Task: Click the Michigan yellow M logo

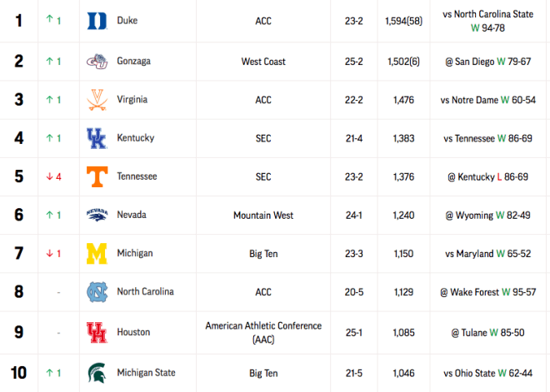Action: coord(97,253)
